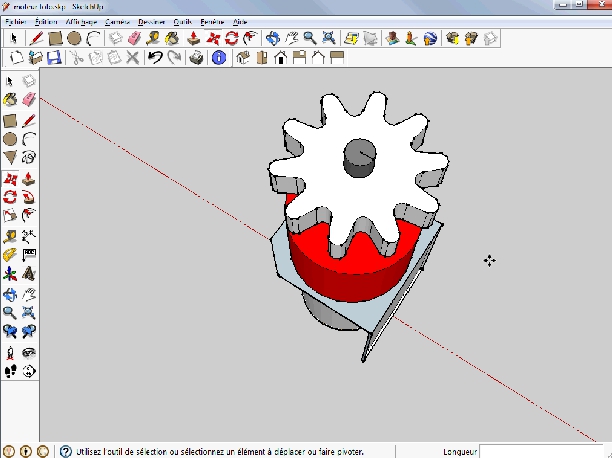This screenshot has height=458, width=612.
Task: Choose the Circle tool in top toolbar
Action: pos(74,38)
